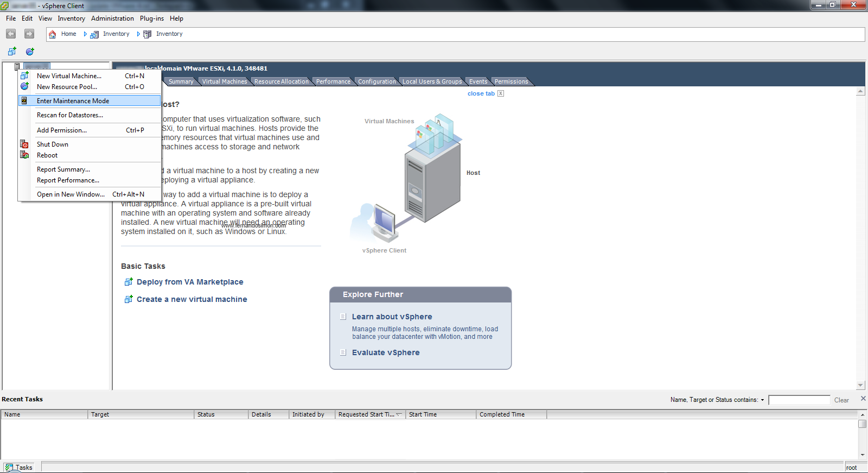Click second Inventory icon in breadcrumb
The image size is (868, 473).
click(147, 34)
